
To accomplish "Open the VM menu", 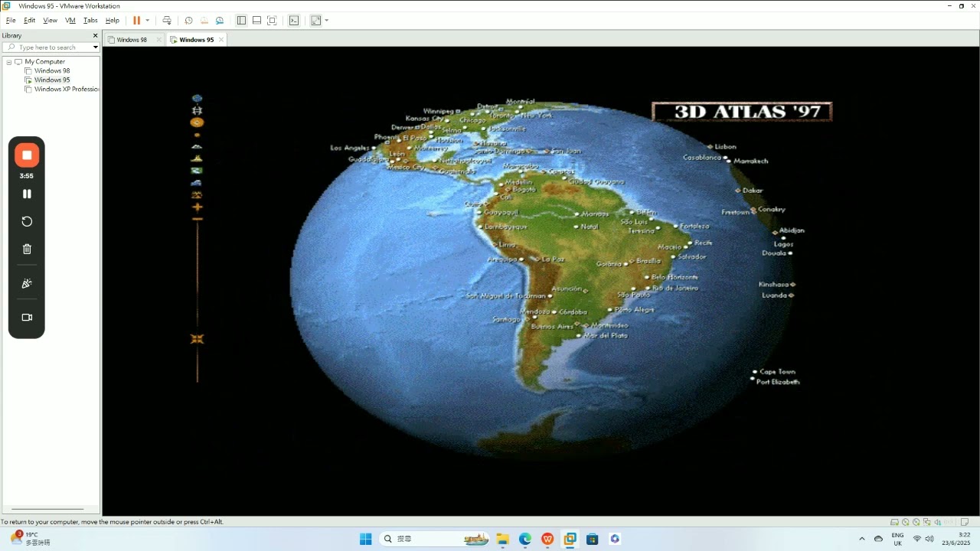I will click(70, 21).
